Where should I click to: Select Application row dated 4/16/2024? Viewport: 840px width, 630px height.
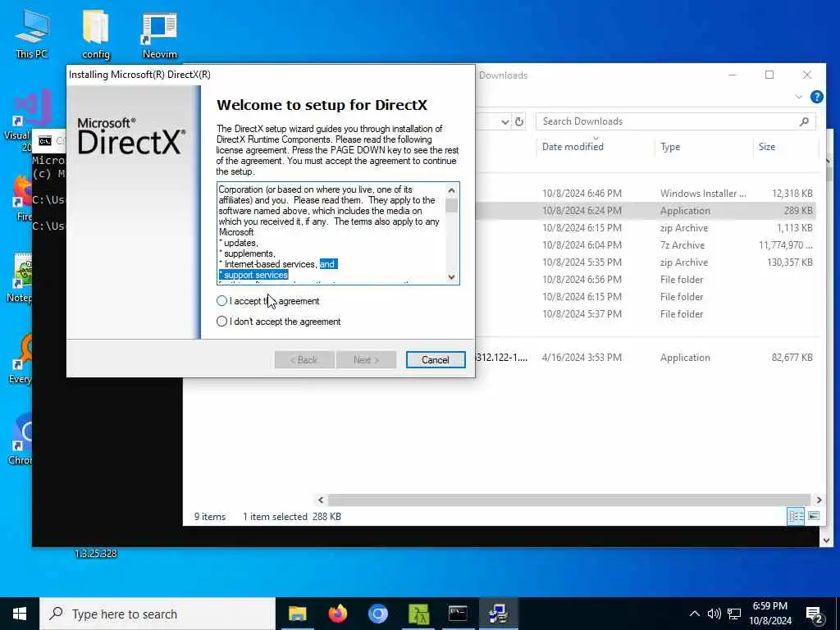click(x=646, y=358)
